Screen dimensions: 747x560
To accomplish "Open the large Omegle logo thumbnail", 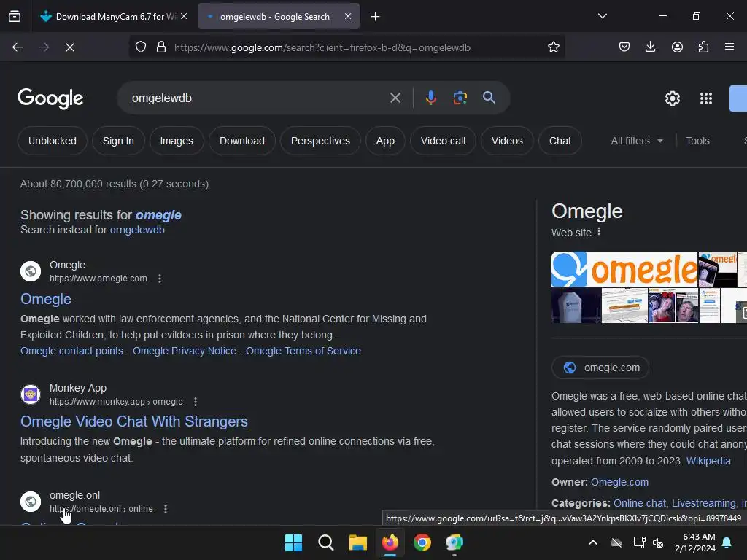I will click(624, 269).
